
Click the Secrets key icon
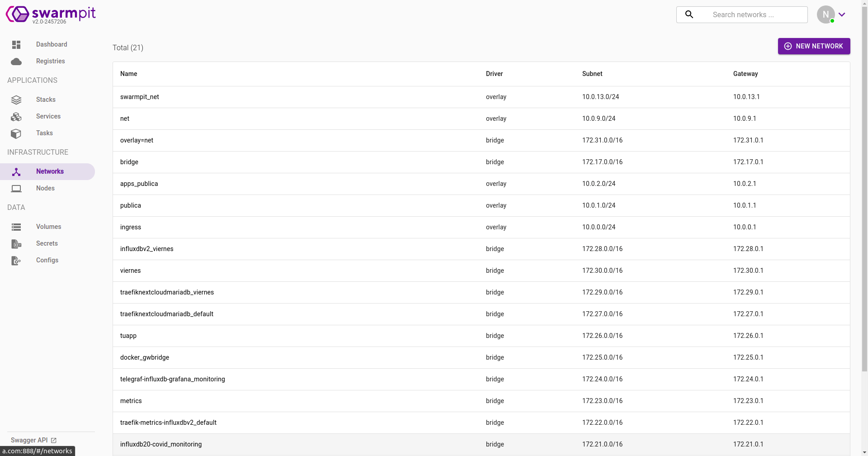(x=16, y=244)
